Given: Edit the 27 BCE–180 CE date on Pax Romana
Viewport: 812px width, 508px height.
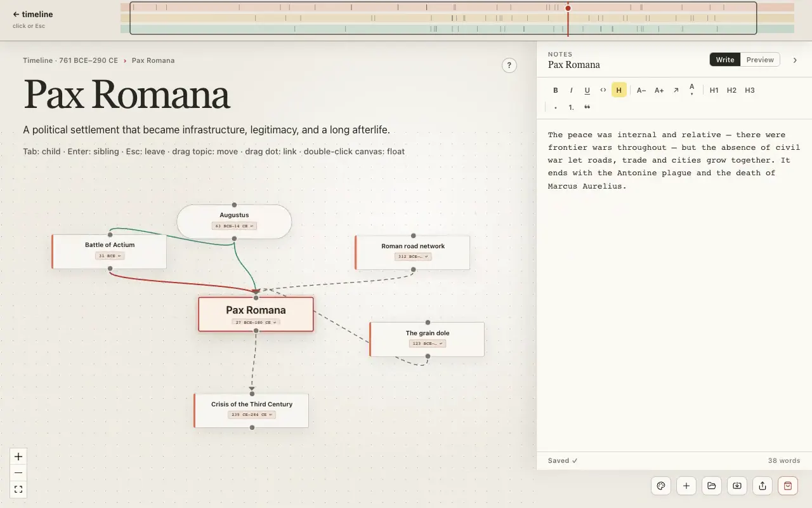Looking at the screenshot, I should point(256,323).
